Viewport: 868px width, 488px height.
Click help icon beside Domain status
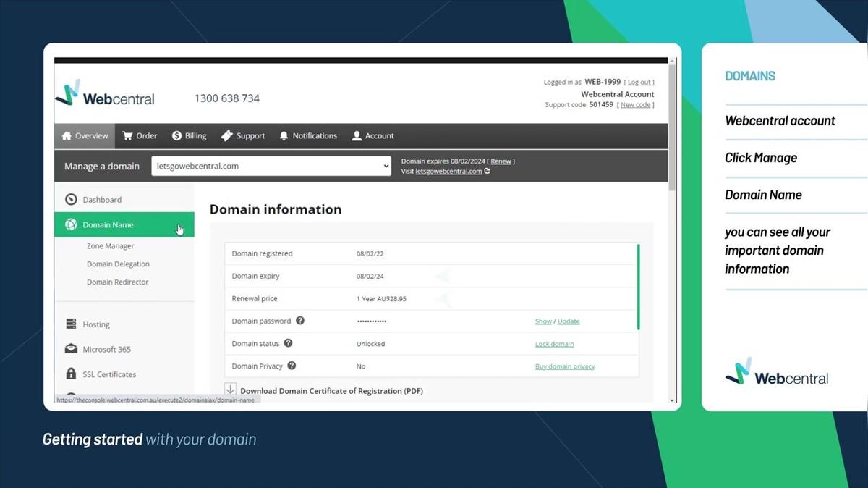pos(288,343)
